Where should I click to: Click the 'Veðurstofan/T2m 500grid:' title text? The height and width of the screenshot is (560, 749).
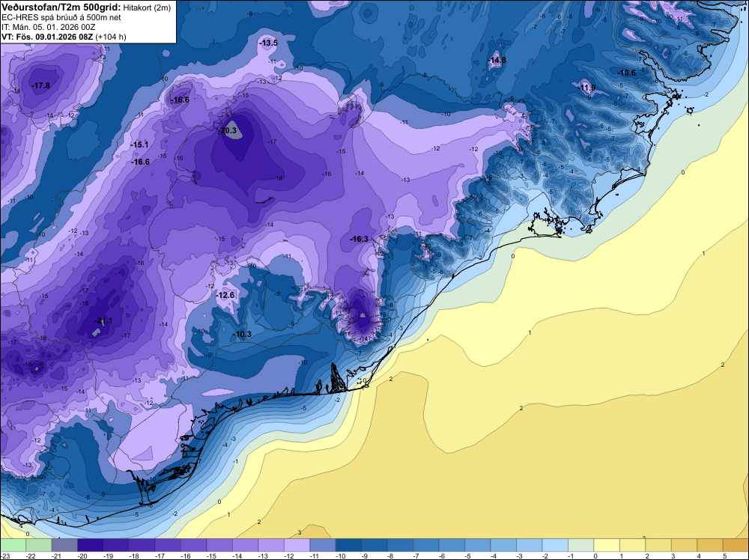(61, 7)
